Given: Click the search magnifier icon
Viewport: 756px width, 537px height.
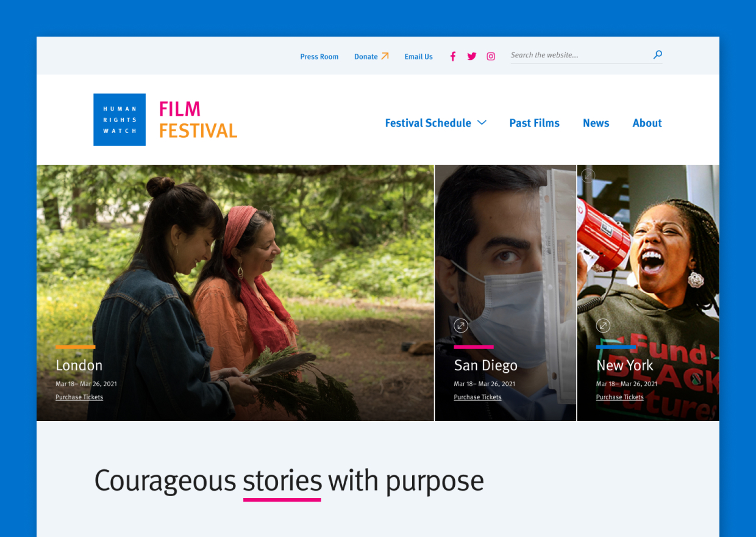Looking at the screenshot, I should coord(658,55).
